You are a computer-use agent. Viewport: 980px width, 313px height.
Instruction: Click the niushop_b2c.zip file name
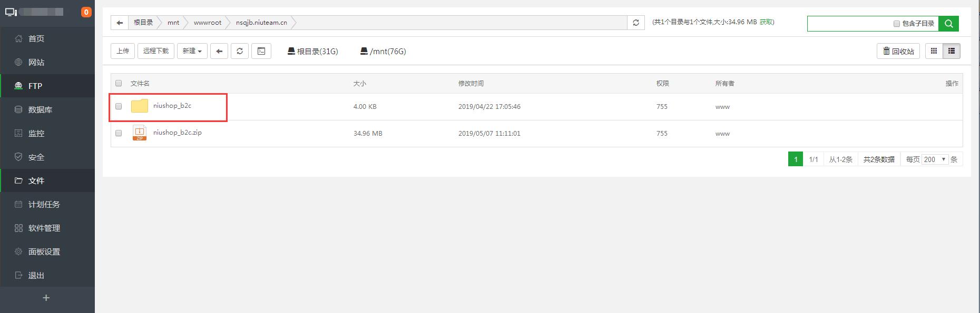pos(178,133)
